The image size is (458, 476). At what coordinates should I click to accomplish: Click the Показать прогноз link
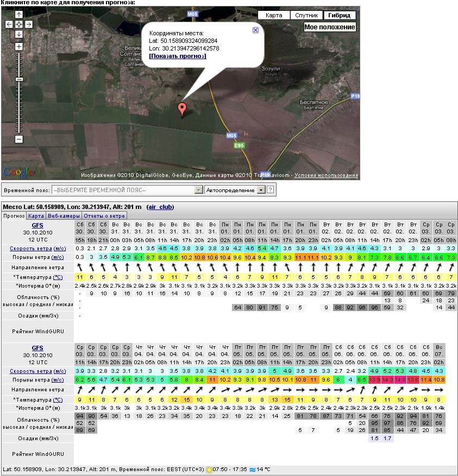point(178,56)
